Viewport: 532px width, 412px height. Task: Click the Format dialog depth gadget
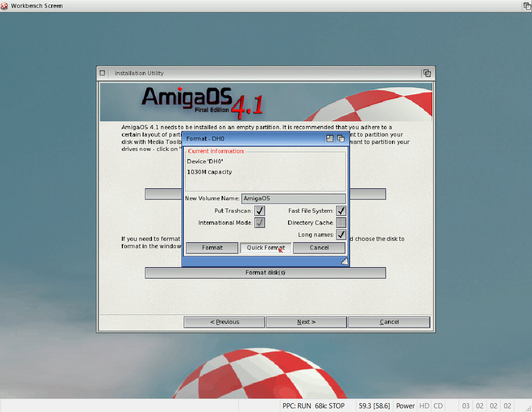click(x=341, y=138)
